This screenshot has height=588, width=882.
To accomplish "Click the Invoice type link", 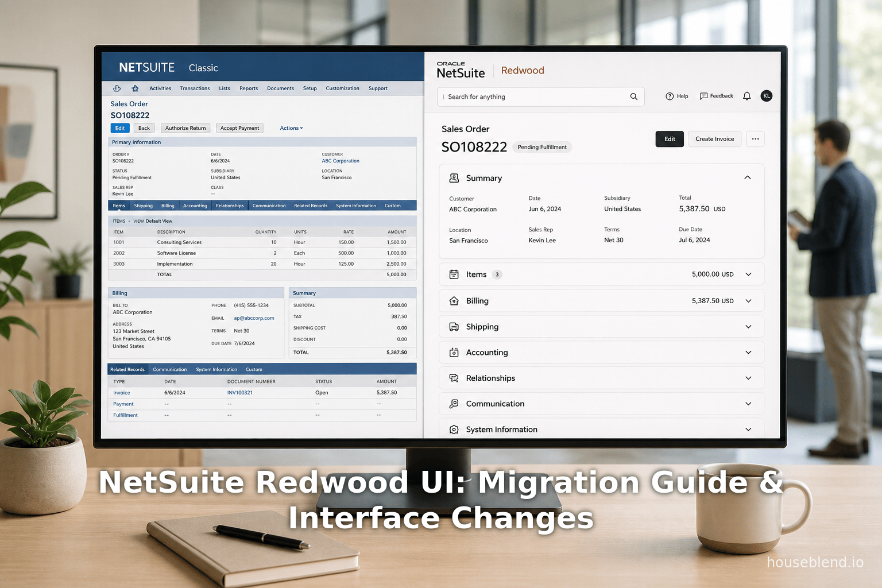I will (x=122, y=393).
